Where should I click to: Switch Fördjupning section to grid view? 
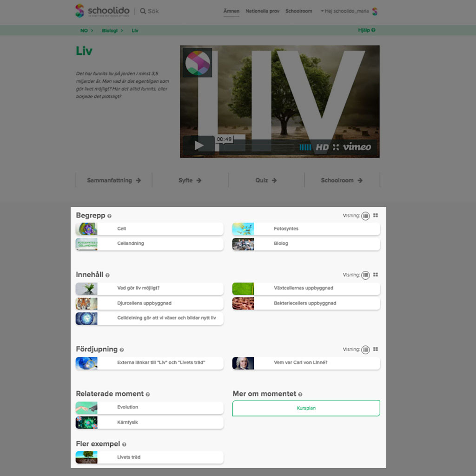pos(376,349)
